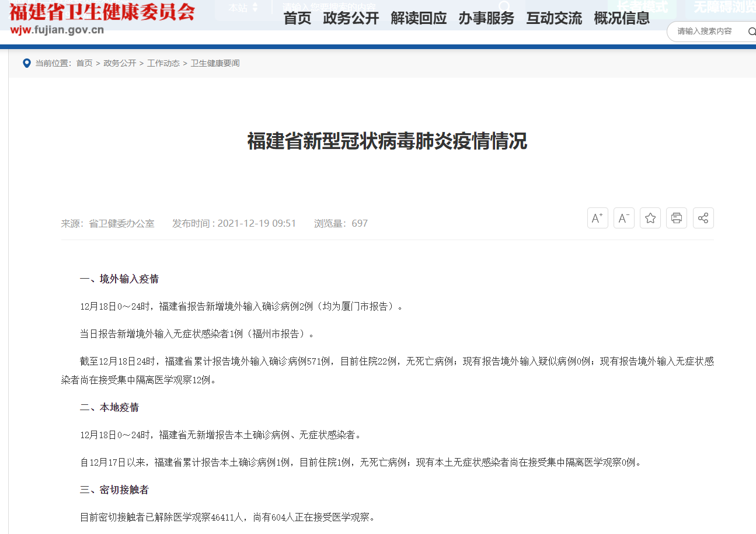Bookmark the article with the star icon
The image size is (756, 534).
pyautogui.click(x=650, y=218)
